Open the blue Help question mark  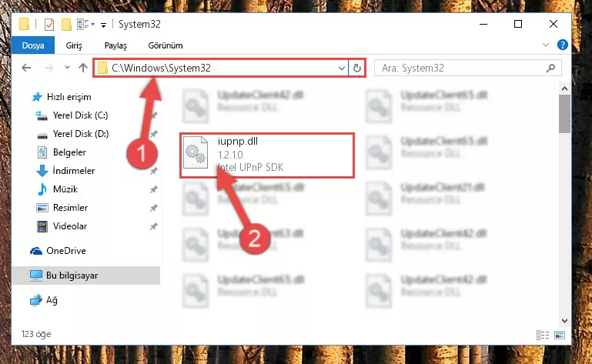[x=563, y=45]
